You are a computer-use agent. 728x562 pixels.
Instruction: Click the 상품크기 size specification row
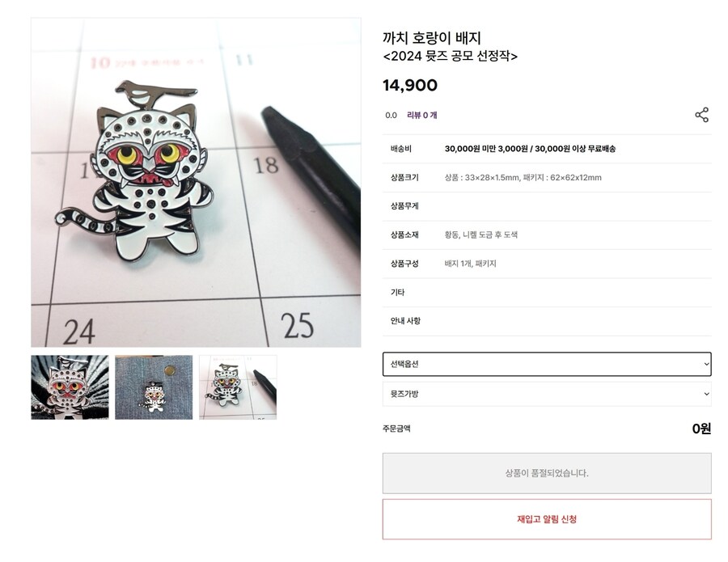(546, 178)
